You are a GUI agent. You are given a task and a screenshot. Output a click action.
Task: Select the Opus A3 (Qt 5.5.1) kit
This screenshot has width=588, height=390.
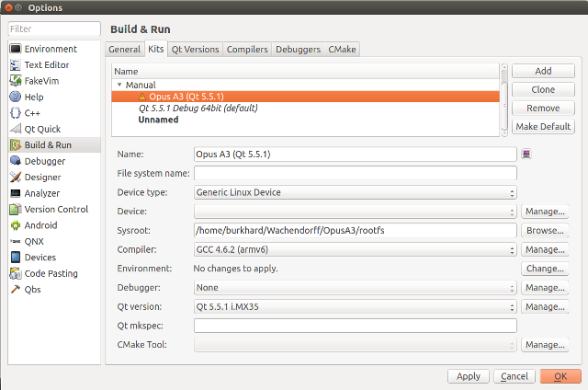pos(306,97)
